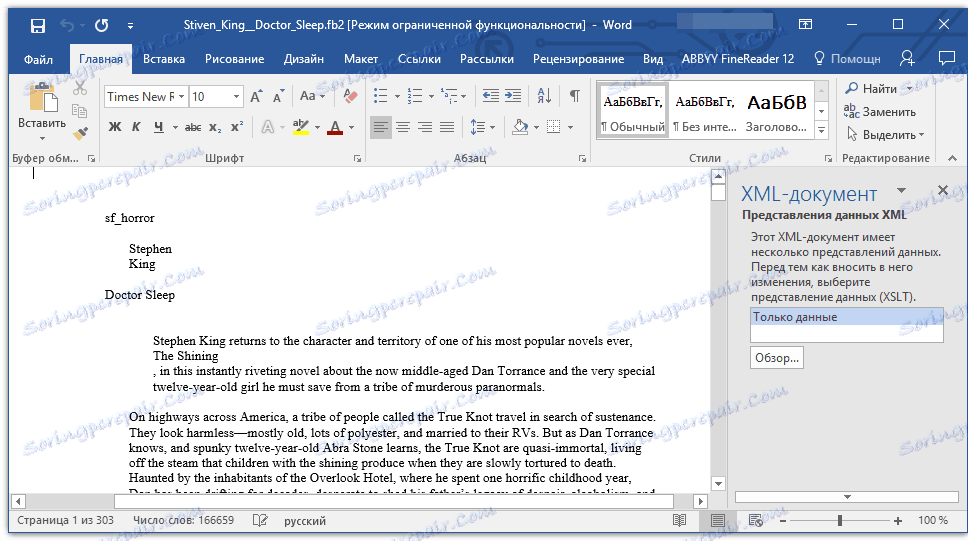Open the Quick Access Toolbar customize arrow
This screenshot has height=541, width=968.
tap(130, 25)
